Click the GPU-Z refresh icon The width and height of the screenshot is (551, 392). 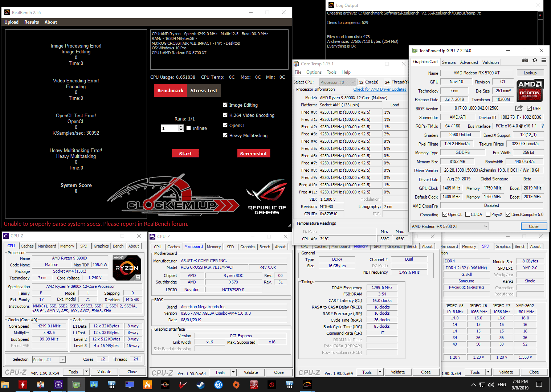click(x=535, y=60)
